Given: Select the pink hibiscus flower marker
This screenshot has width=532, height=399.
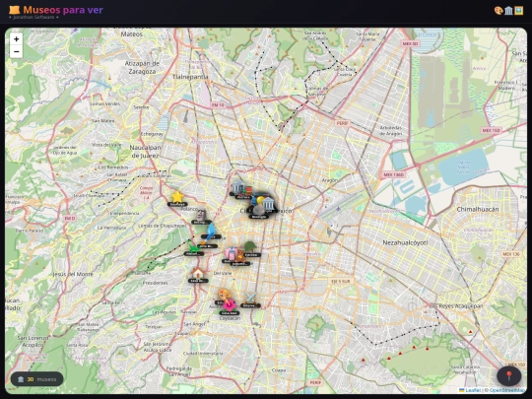Looking at the screenshot, I should (230, 305).
